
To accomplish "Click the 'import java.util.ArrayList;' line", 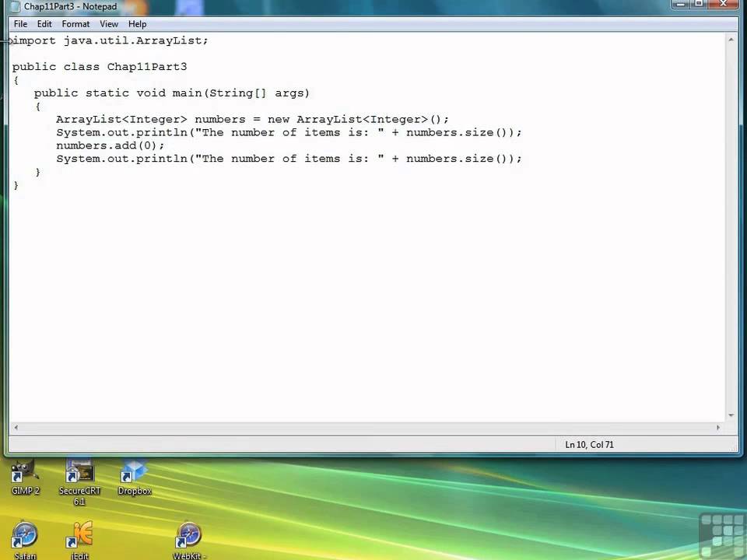I will point(110,40).
